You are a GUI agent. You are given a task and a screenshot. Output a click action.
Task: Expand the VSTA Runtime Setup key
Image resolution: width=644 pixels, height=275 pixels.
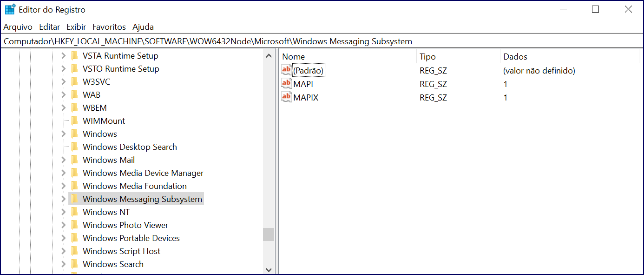tap(64, 56)
